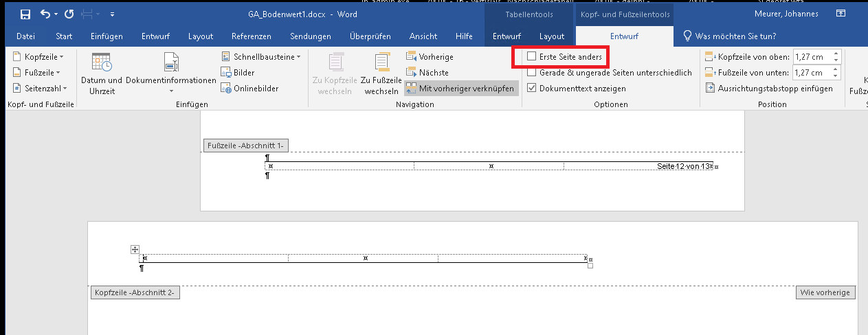Click the Ribbon display options icon
The image size is (868, 335).
840,14
